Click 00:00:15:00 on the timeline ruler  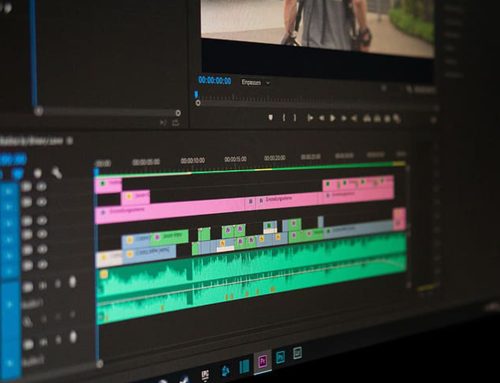pos(235,159)
